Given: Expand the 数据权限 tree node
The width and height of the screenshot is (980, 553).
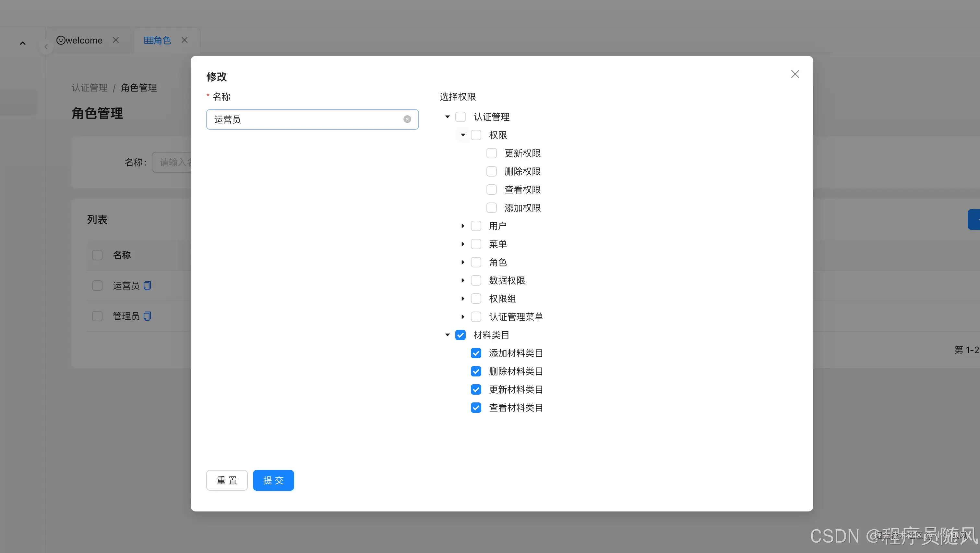Looking at the screenshot, I should pos(463,280).
